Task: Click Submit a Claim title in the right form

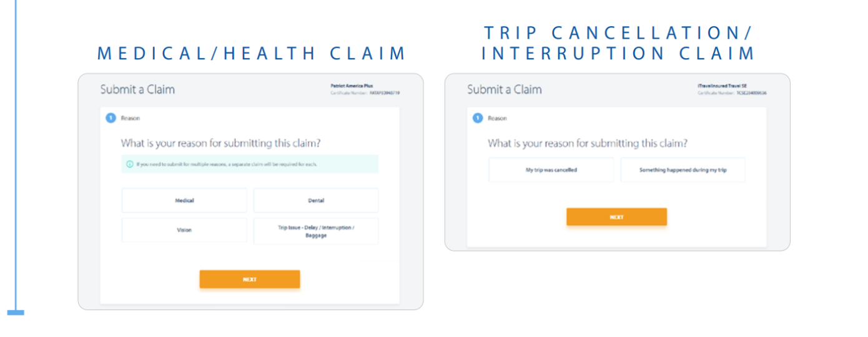Action: pos(505,89)
